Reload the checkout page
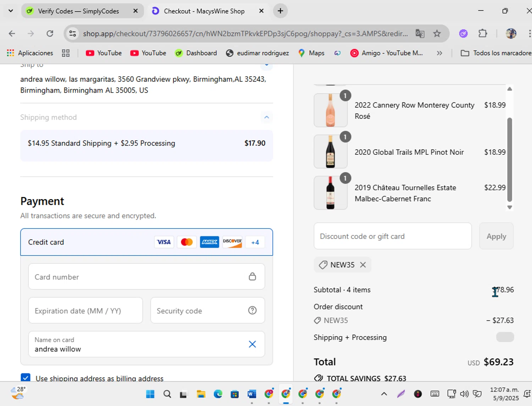Screen dimensions: 532x406 pos(50,33)
